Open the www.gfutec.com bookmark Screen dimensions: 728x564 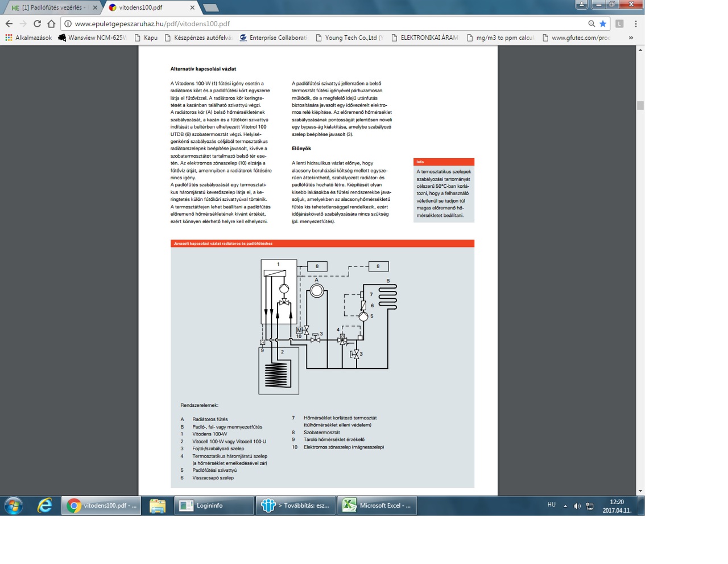(x=576, y=38)
